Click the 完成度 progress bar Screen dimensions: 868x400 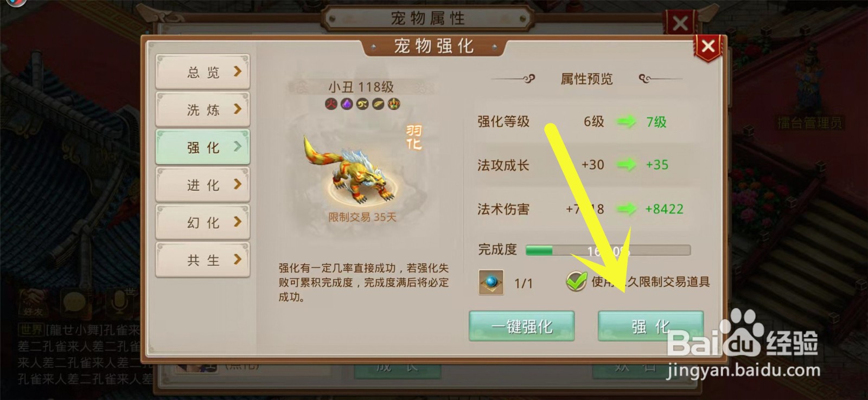click(x=608, y=250)
